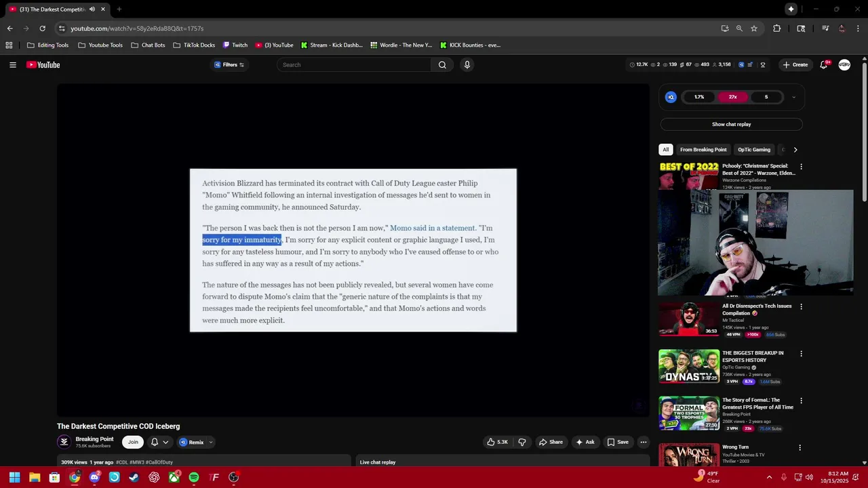Mute the tab via speaker icon
Screen dimensions: 868x488
92,9
